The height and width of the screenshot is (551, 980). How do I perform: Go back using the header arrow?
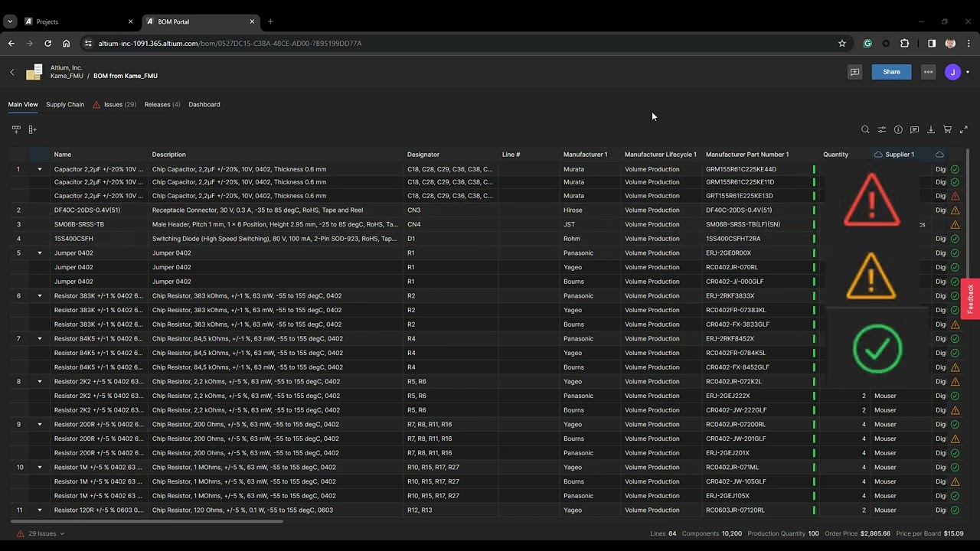click(x=12, y=72)
